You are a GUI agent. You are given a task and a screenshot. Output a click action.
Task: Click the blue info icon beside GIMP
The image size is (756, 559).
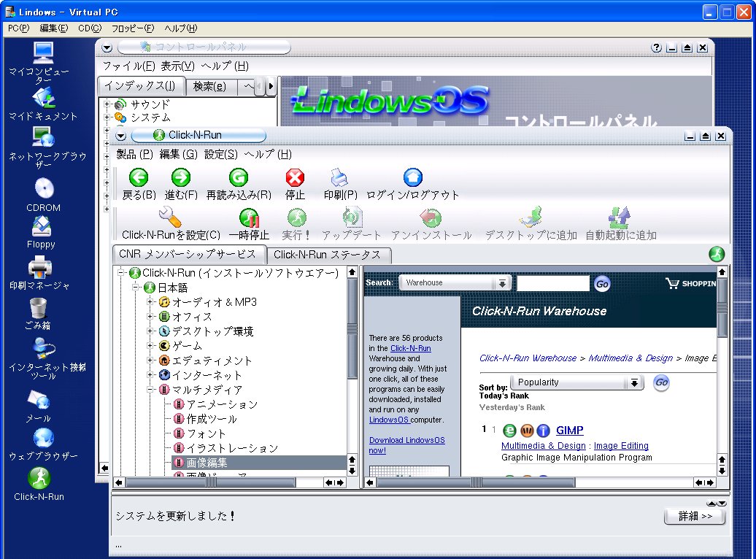pyautogui.click(x=544, y=431)
